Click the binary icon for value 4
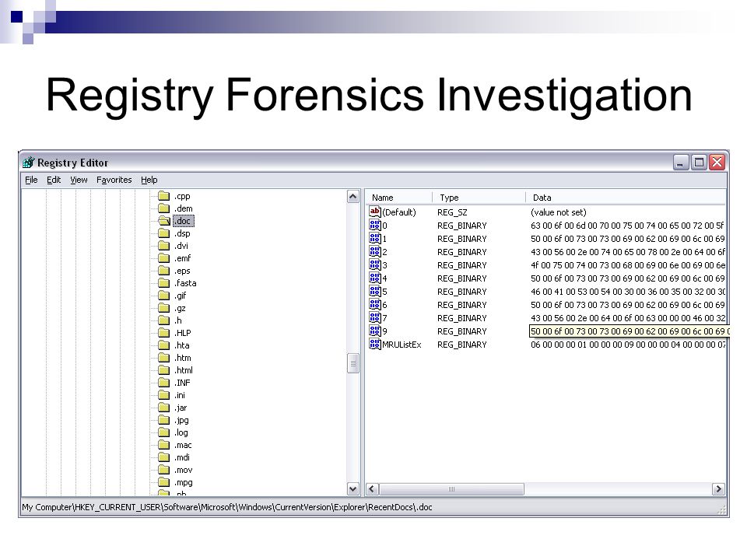This screenshot has height=560, width=747. click(x=375, y=278)
